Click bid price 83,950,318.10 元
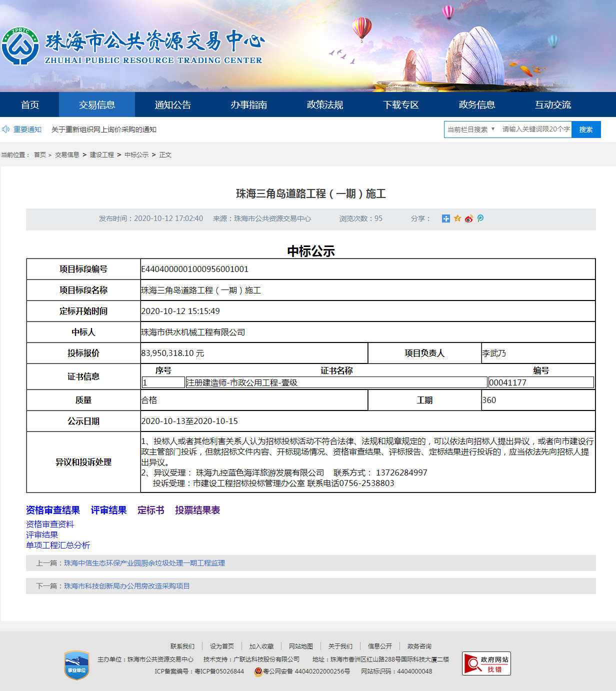Viewport: 616px width, 691px height. [173, 353]
